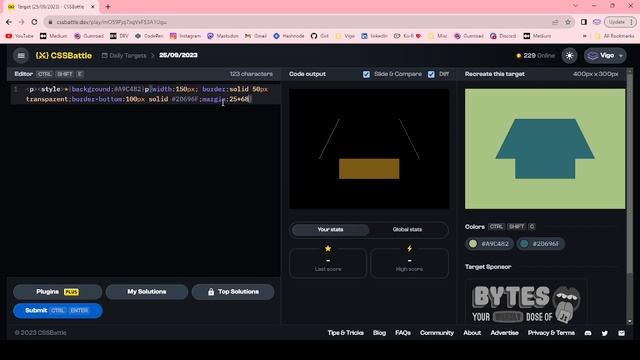Toggle light theme with the sun icon

(569, 56)
